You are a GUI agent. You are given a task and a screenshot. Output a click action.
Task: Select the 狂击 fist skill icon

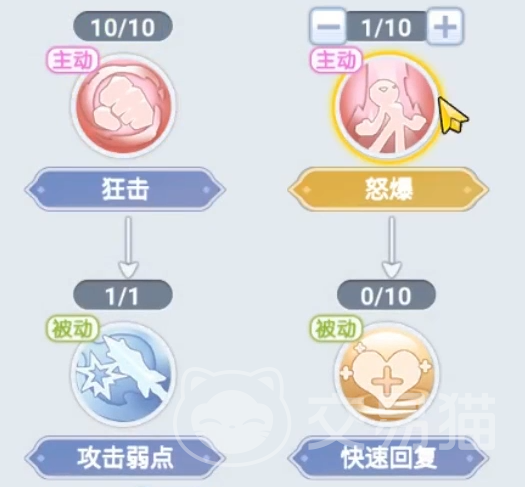(x=123, y=105)
